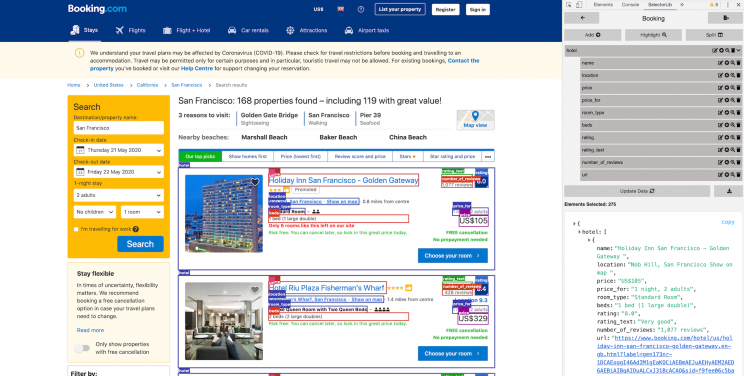Open the Car rentals tab
The width and height of the screenshot is (744, 376).
248,30
